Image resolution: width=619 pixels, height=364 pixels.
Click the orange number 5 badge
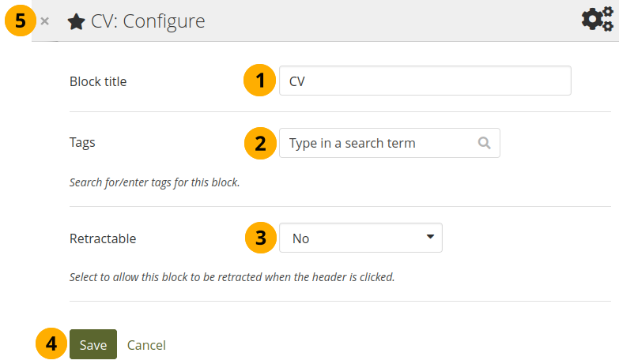pos(20,21)
